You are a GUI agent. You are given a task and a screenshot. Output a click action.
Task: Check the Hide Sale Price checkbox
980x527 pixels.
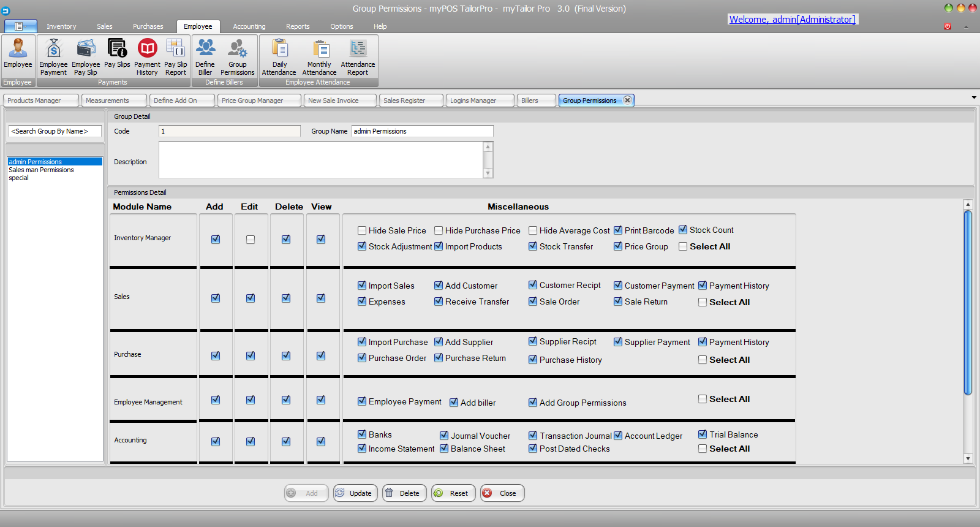click(362, 230)
